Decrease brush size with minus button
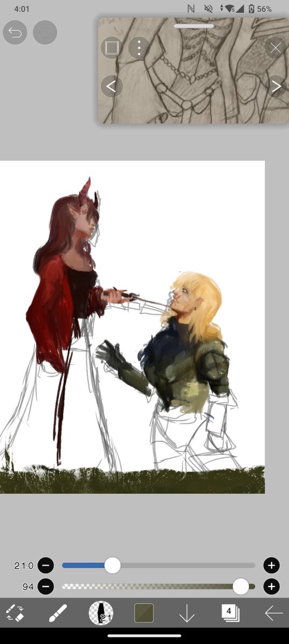This screenshot has height=644, width=289. tap(46, 565)
